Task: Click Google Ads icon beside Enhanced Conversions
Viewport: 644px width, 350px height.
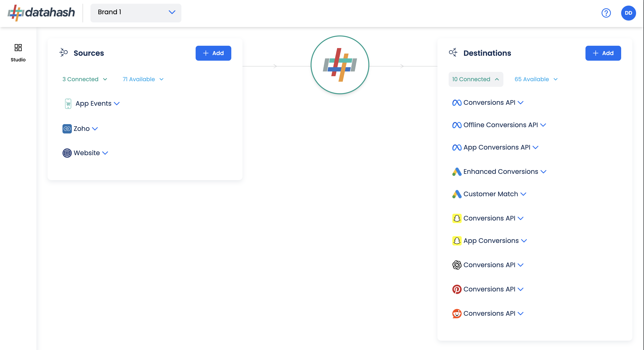Action: tap(457, 172)
